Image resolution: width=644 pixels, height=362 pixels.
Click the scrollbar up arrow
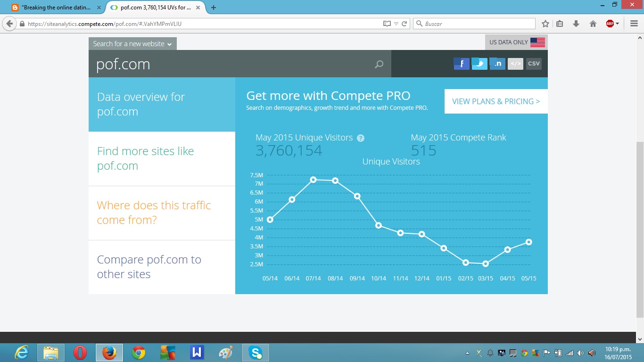pyautogui.click(x=640, y=38)
